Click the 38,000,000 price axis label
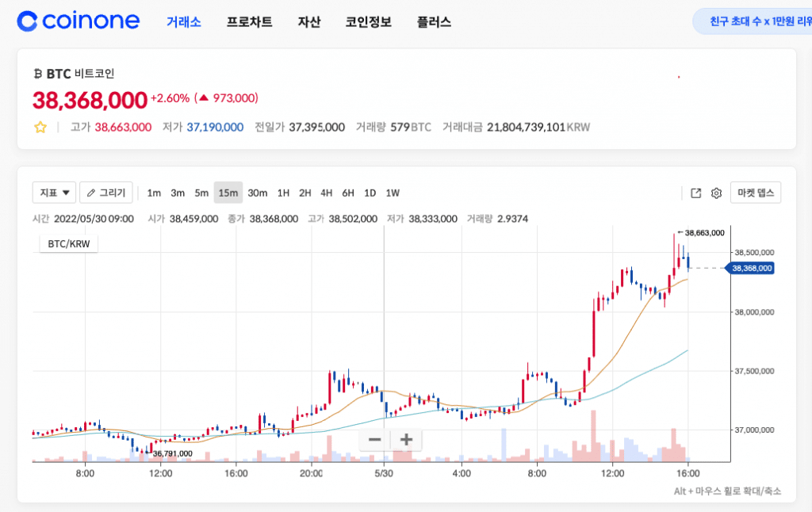Viewport: 812px width, 512px height. (755, 312)
